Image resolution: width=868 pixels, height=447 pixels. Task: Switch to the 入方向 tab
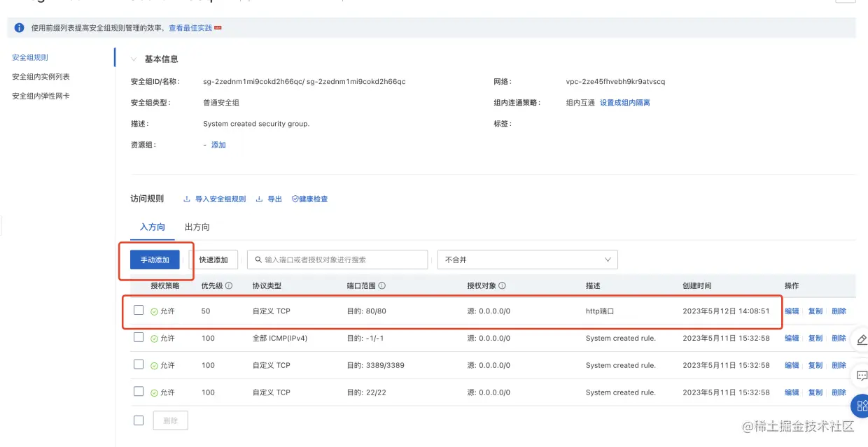coord(153,227)
